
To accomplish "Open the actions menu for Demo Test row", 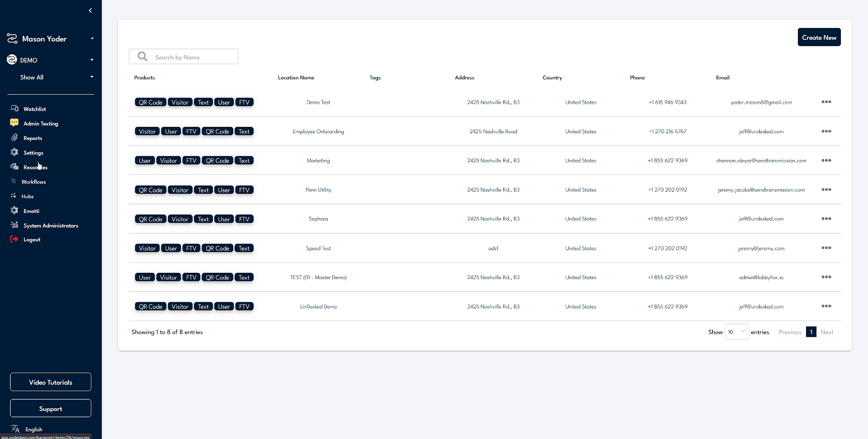I will (x=827, y=102).
